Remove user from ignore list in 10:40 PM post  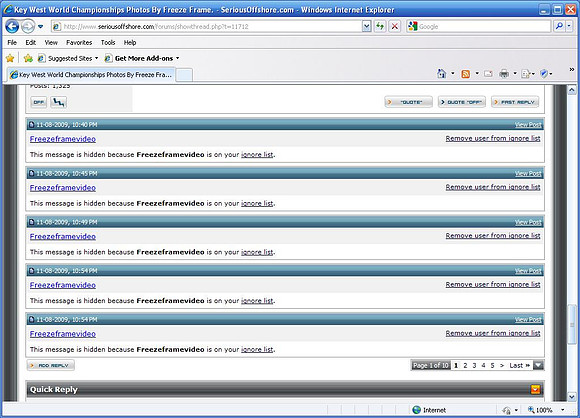tap(493, 138)
